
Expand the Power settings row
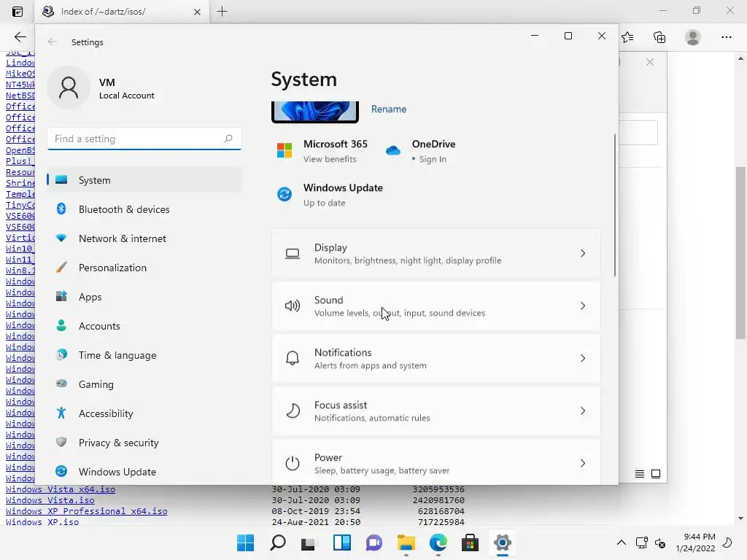436,462
